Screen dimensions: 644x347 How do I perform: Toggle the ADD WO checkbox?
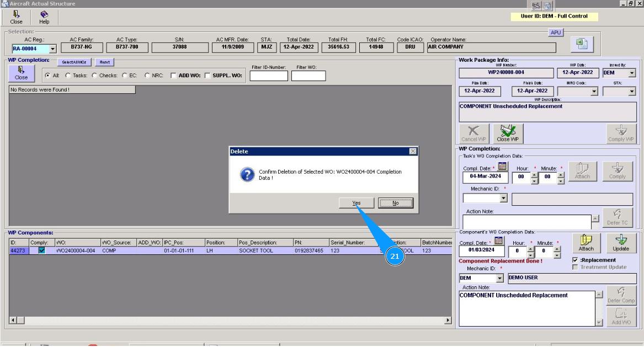point(173,76)
